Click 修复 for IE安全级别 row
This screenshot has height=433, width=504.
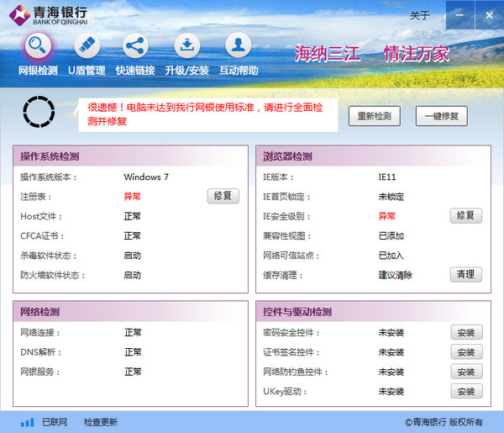466,215
